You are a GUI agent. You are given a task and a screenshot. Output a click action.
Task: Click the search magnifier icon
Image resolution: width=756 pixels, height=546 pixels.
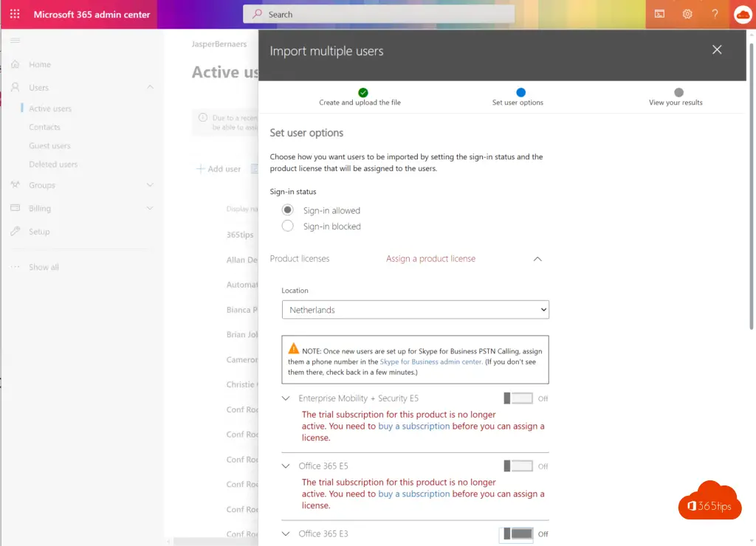257,14
